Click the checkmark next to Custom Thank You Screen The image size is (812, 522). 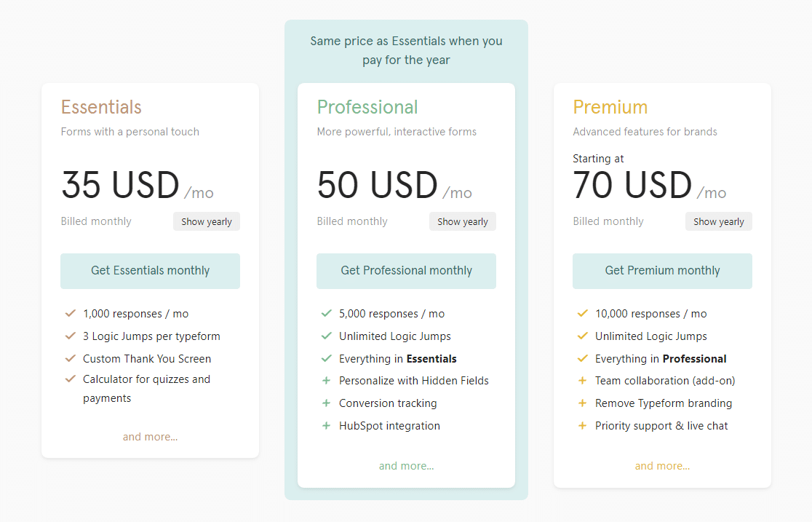pos(71,358)
